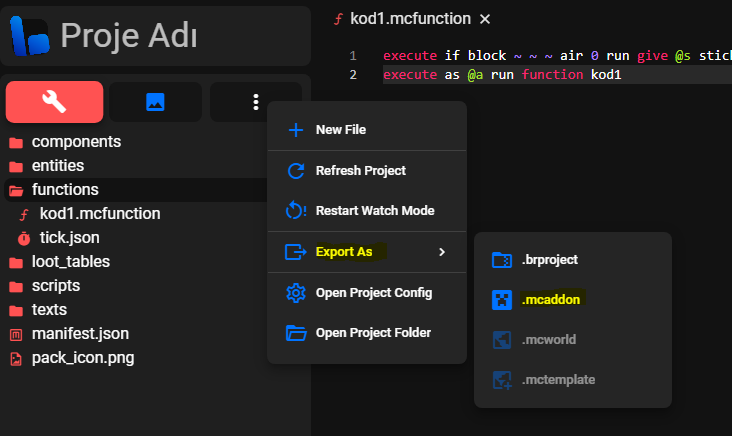732x436 pixels.
Task: Click the bridge logo icon
Action: 30,35
